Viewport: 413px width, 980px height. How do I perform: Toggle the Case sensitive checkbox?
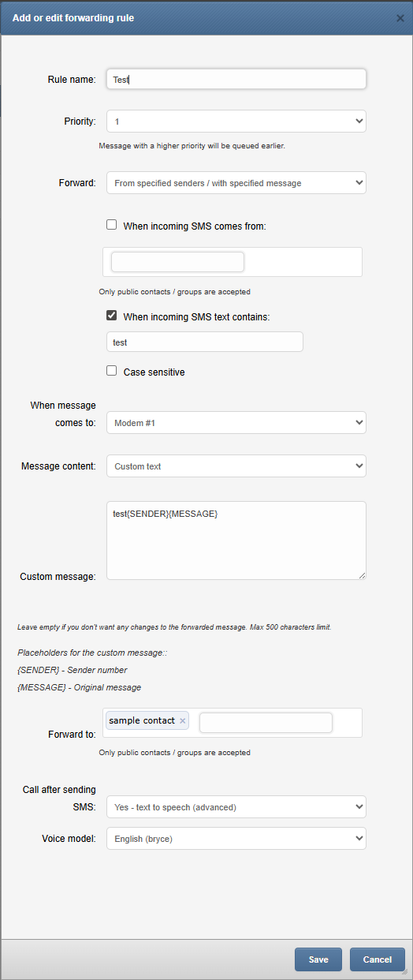(112, 371)
